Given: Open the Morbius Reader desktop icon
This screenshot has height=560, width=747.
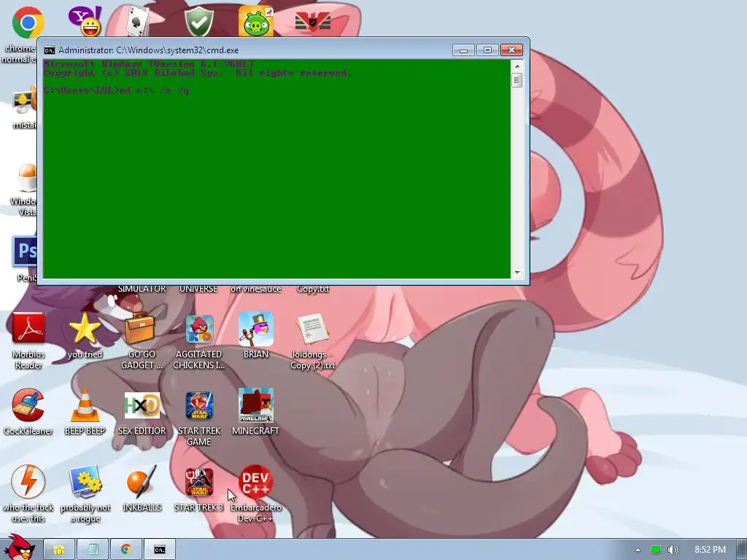Looking at the screenshot, I should click(x=28, y=329).
